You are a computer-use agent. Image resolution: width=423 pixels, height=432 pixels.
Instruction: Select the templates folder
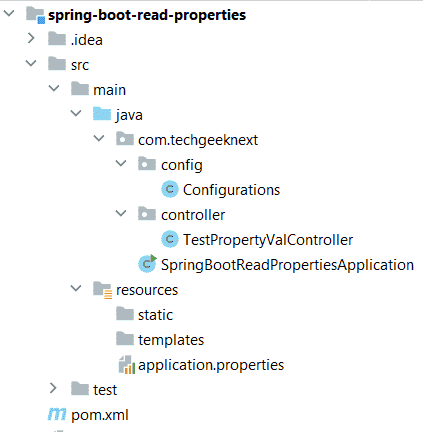click(x=160, y=339)
